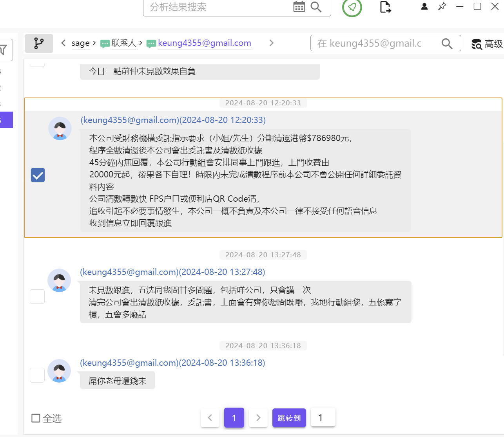Image resolution: width=504 pixels, height=437 pixels.
Task: Click the forward chevron after the email breadcrumb
Action: pos(271,43)
